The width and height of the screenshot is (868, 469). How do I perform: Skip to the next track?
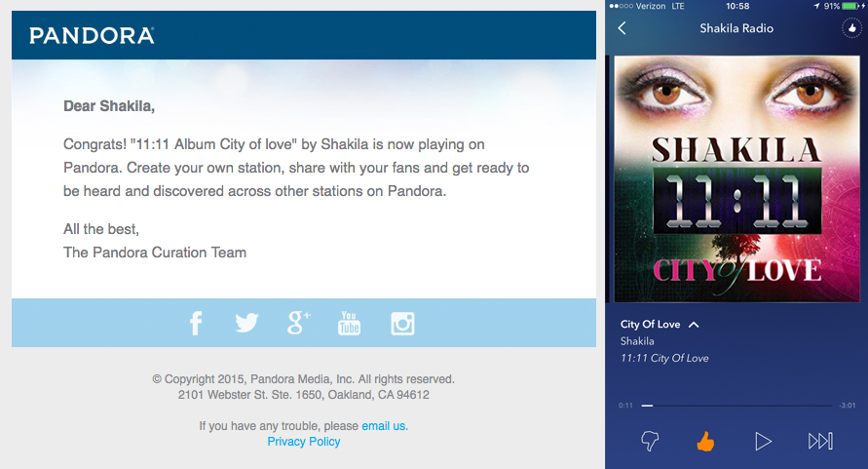820,442
